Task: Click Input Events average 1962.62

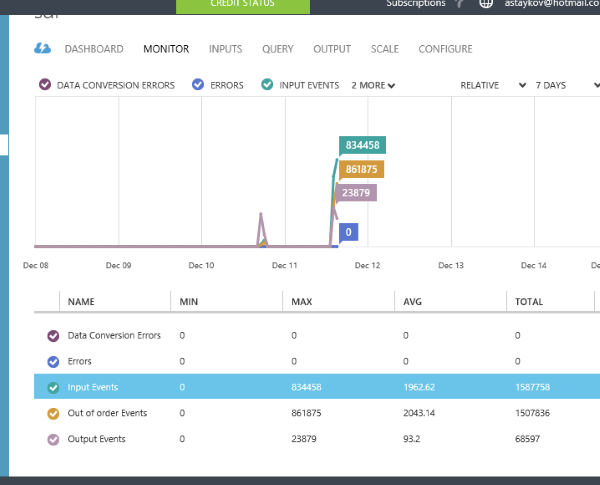Action: pos(419,387)
